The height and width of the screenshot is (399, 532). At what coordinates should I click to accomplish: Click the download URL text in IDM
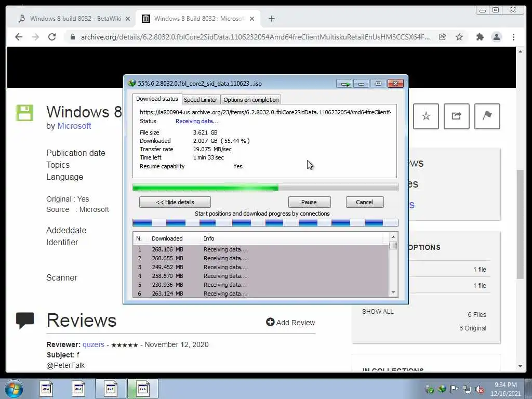(265, 112)
